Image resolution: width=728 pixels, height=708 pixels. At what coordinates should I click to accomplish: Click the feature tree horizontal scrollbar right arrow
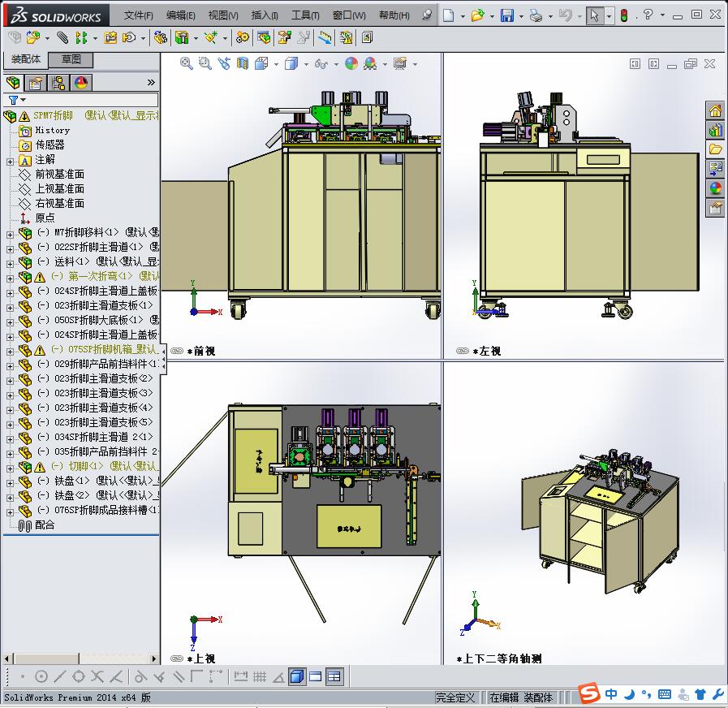(x=154, y=658)
